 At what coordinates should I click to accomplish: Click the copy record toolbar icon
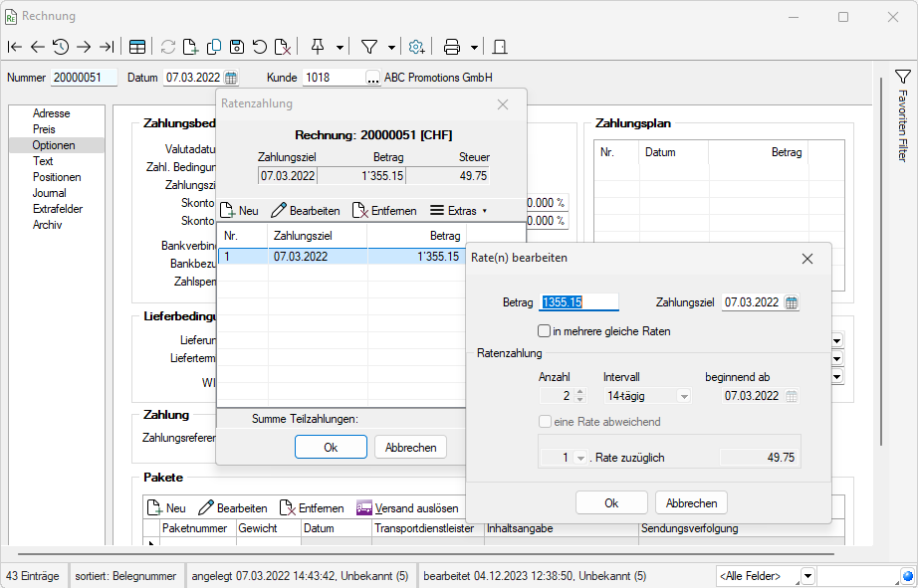pyautogui.click(x=214, y=47)
